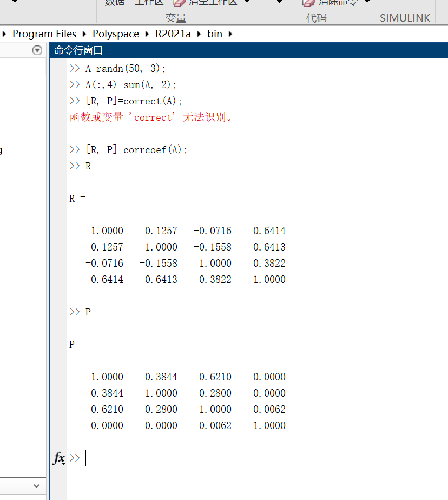This screenshot has height=500, width=448.
Task: Go to the R2021a folder in path
Action: point(173,34)
